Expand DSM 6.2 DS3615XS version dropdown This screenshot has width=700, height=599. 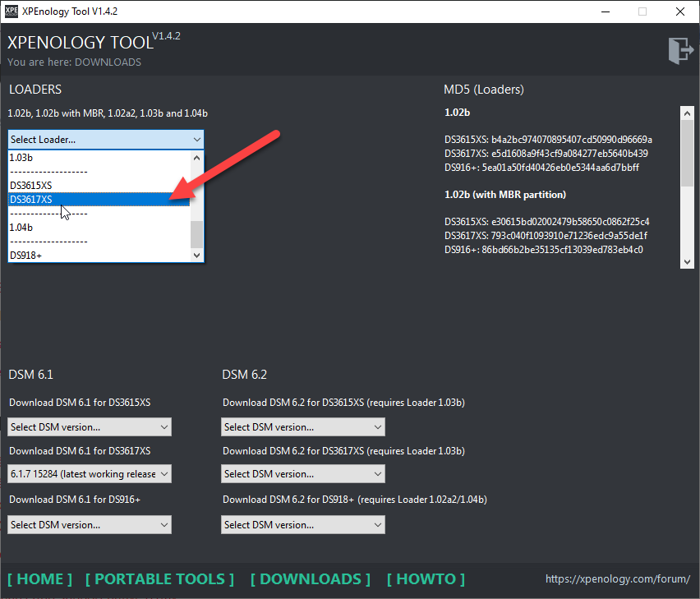click(302, 427)
